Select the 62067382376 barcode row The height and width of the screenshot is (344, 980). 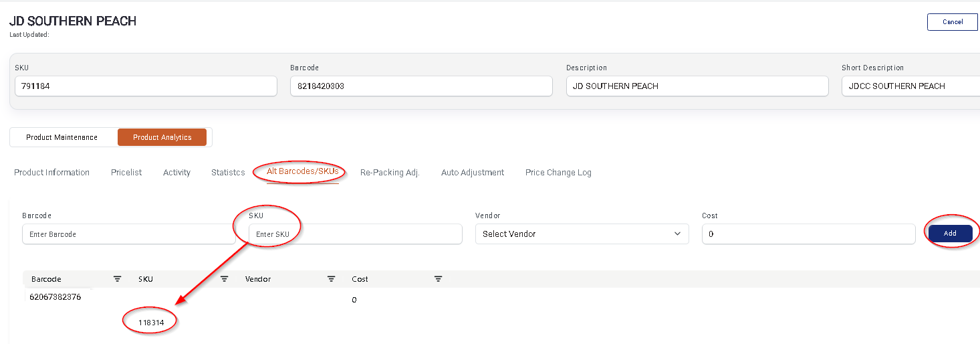click(x=501, y=297)
